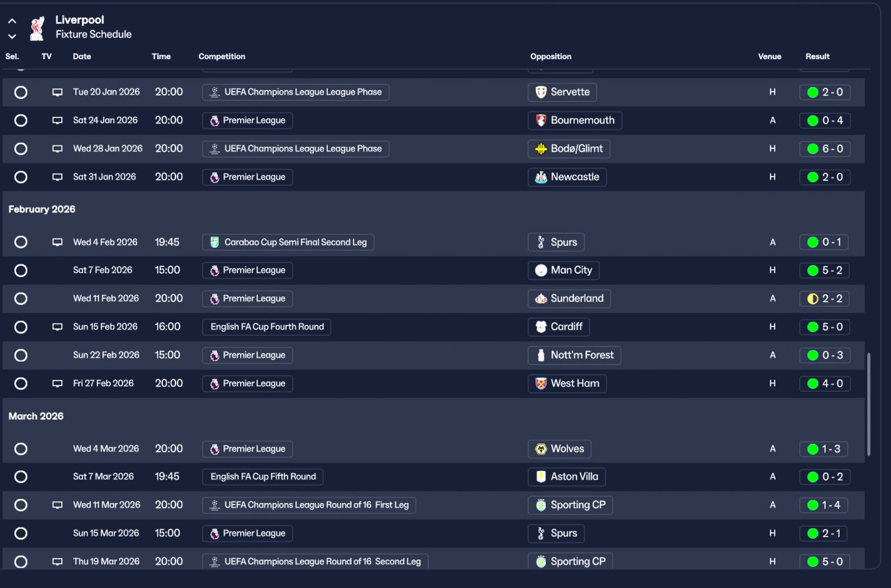Click the TV icon for the West Ham fixture
Viewport: 891px width, 588px height.
(58, 383)
